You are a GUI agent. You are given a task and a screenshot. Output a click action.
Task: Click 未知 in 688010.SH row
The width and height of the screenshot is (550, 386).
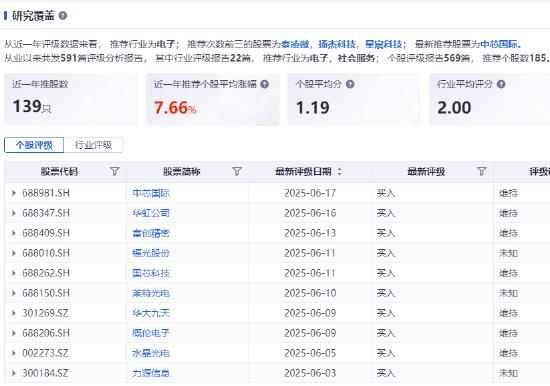point(508,253)
